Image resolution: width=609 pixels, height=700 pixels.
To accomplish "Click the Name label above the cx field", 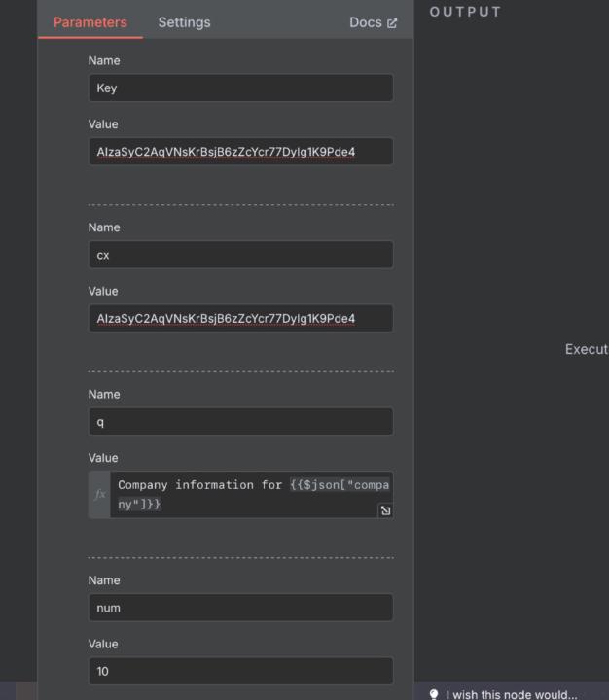I will (x=103, y=227).
